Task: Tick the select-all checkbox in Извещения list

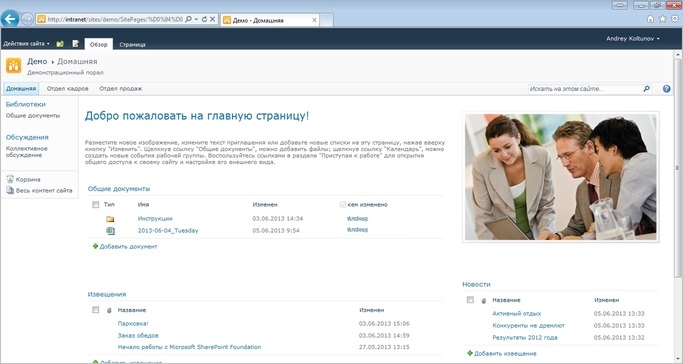Action: point(95,310)
